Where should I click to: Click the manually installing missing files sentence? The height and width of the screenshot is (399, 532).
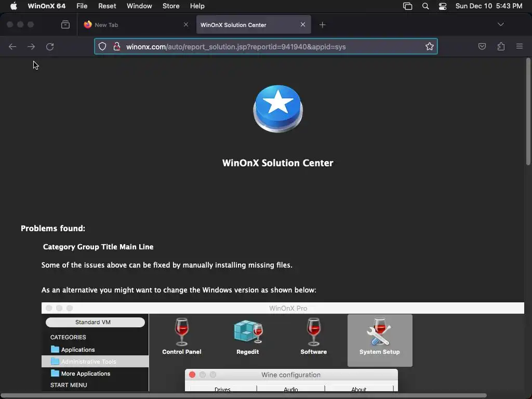pyautogui.click(x=167, y=265)
